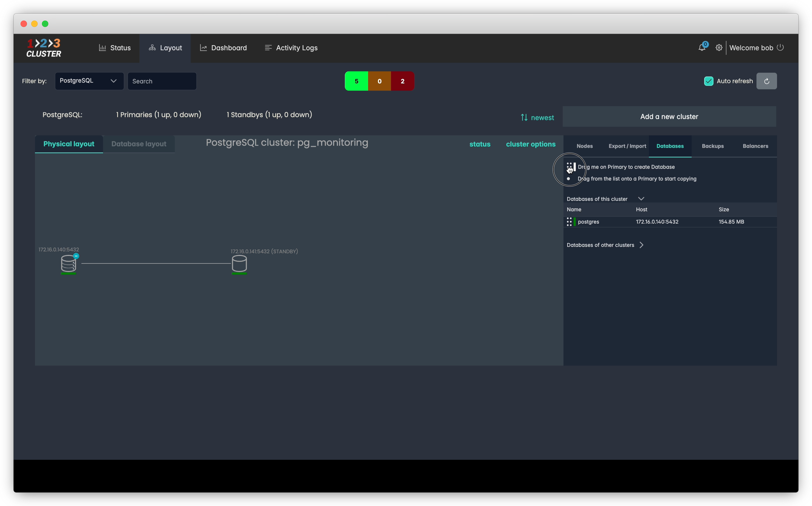Click the 1 Primaries summary text
The width and height of the screenshot is (812, 506).
click(x=159, y=115)
